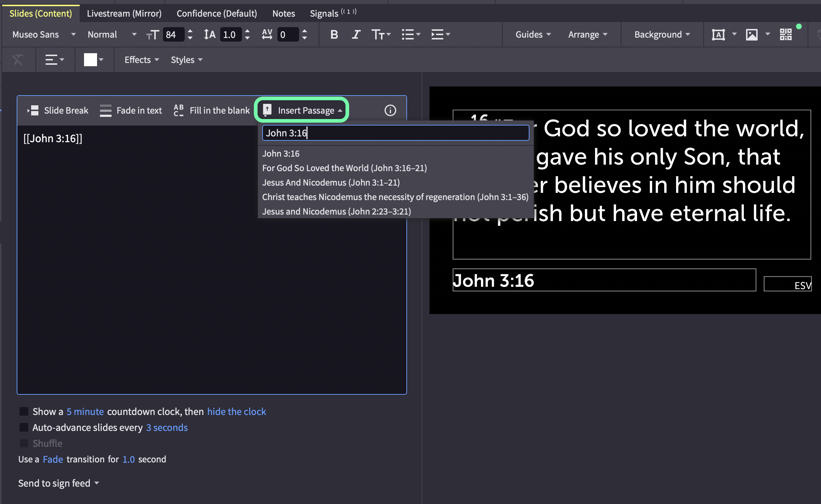Open the Museo Sans font dropdown
The height and width of the screenshot is (504, 821).
point(43,34)
